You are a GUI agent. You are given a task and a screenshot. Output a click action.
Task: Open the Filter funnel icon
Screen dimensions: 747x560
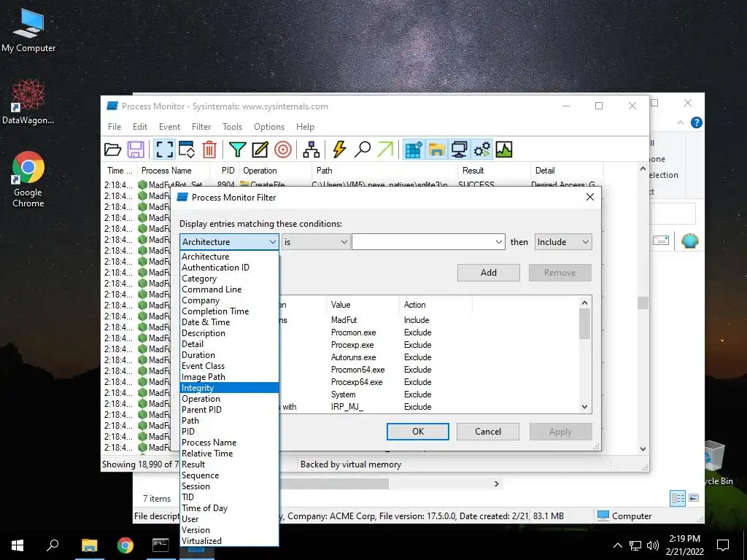coord(237,149)
